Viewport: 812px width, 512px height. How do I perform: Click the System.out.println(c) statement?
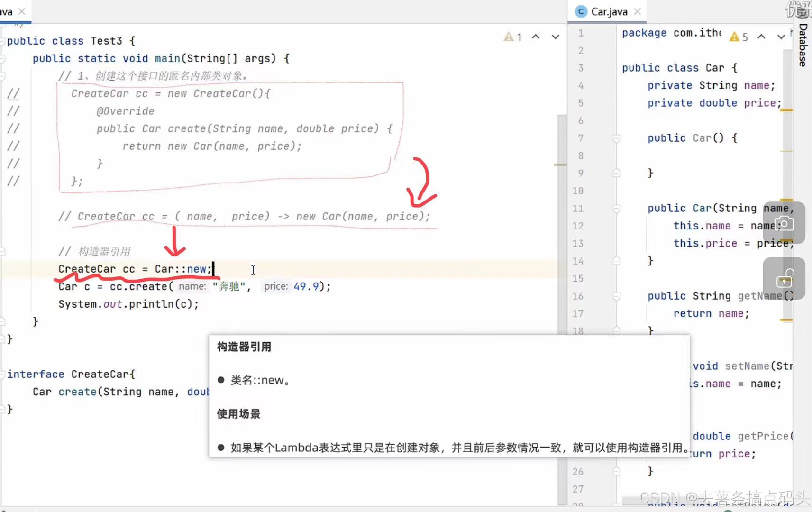pyautogui.click(x=128, y=304)
